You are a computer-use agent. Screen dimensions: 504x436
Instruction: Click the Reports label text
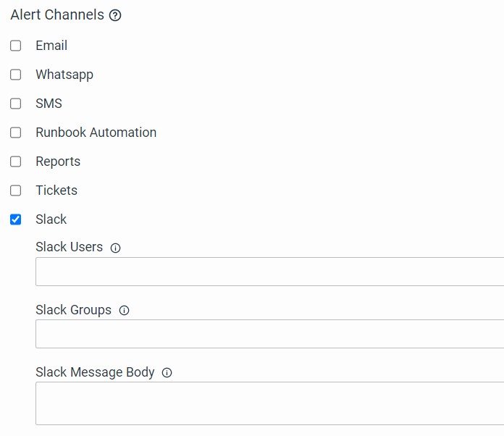[x=58, y=162]
